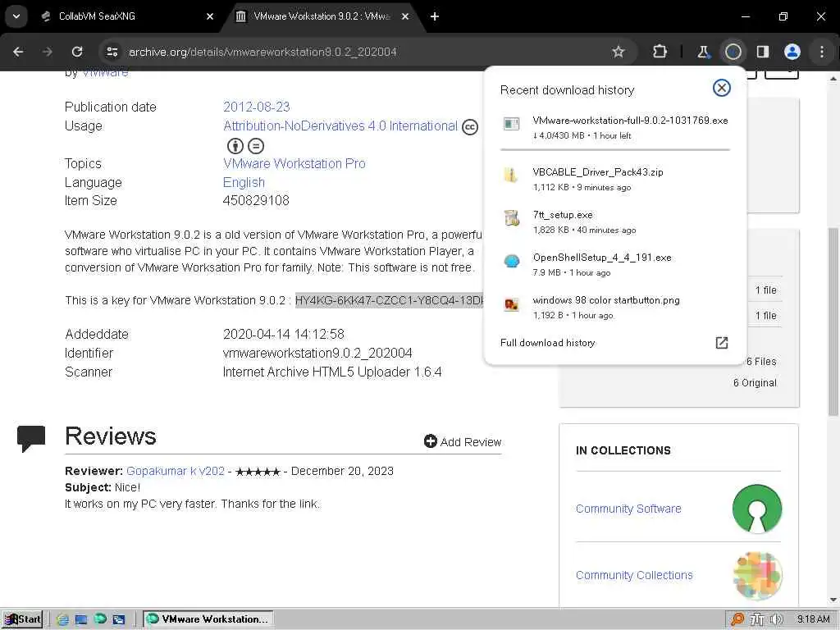The height and width of the screenshot is (630, 840).
Task: Open the Chrome three-dot menu
Action: coord(821,52)
